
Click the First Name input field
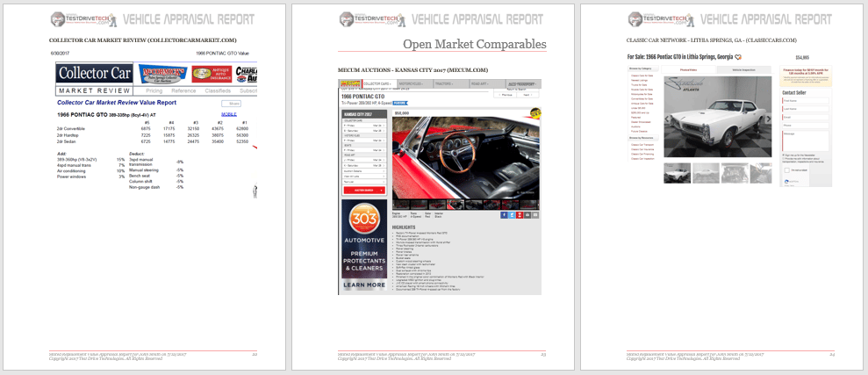[x=806, y=101]
